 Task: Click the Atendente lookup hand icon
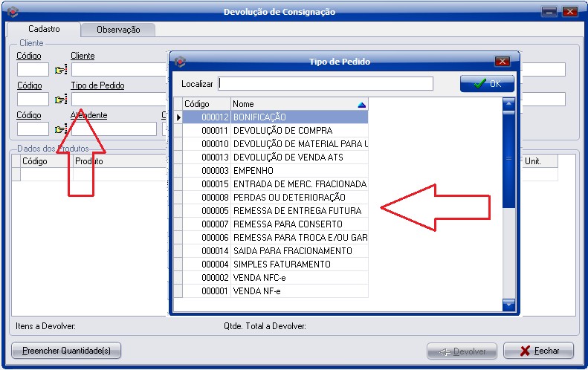pyautogui.click(x=61, y=129)
